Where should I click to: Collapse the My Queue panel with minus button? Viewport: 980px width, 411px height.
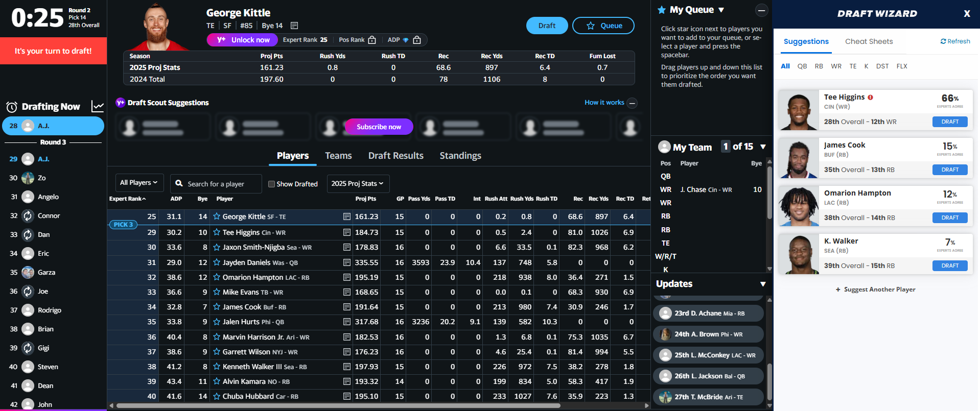(x=761, y=10)
